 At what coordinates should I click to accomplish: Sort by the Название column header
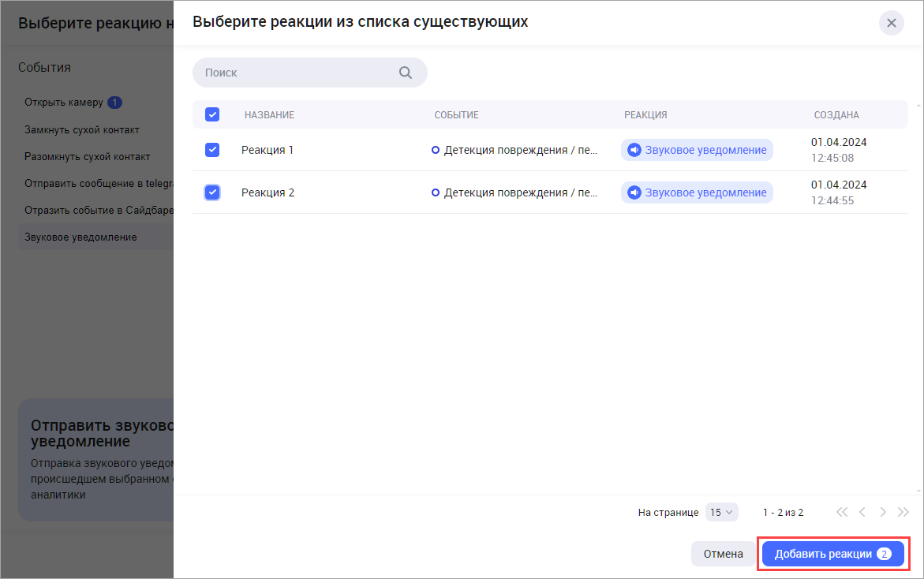point(269,115)
